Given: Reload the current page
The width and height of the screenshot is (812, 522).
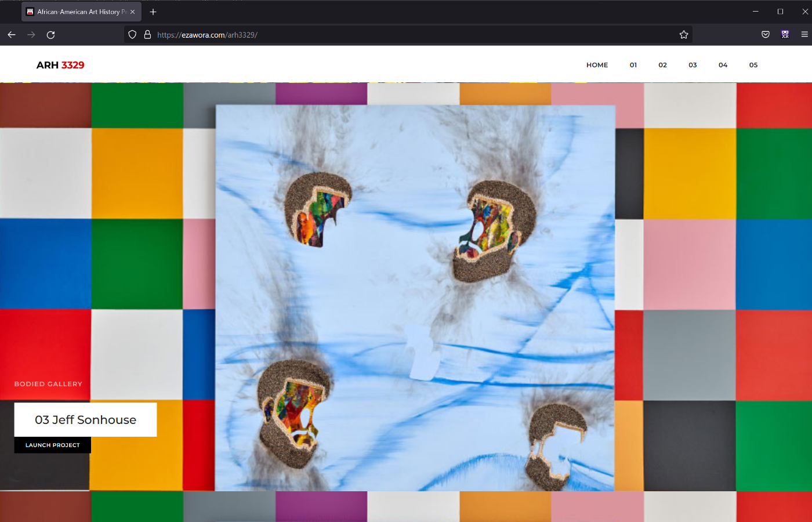Looking at the screenshot, I should pyautogui.click(x=50, y=35).
